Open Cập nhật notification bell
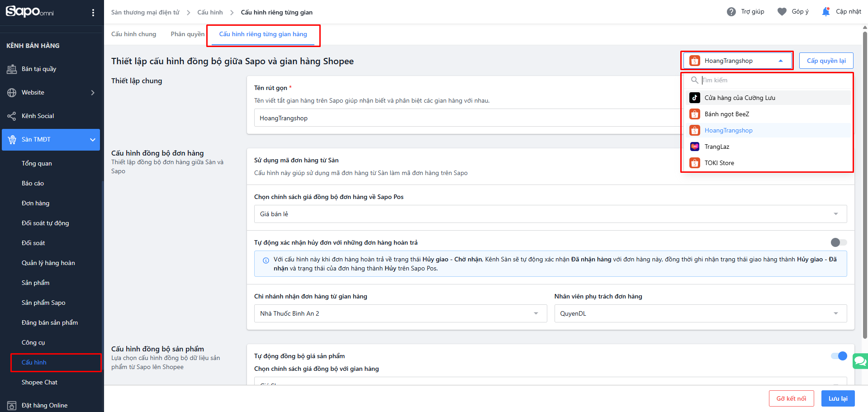Viewport: 868px width, 412px height. (825, 12)
